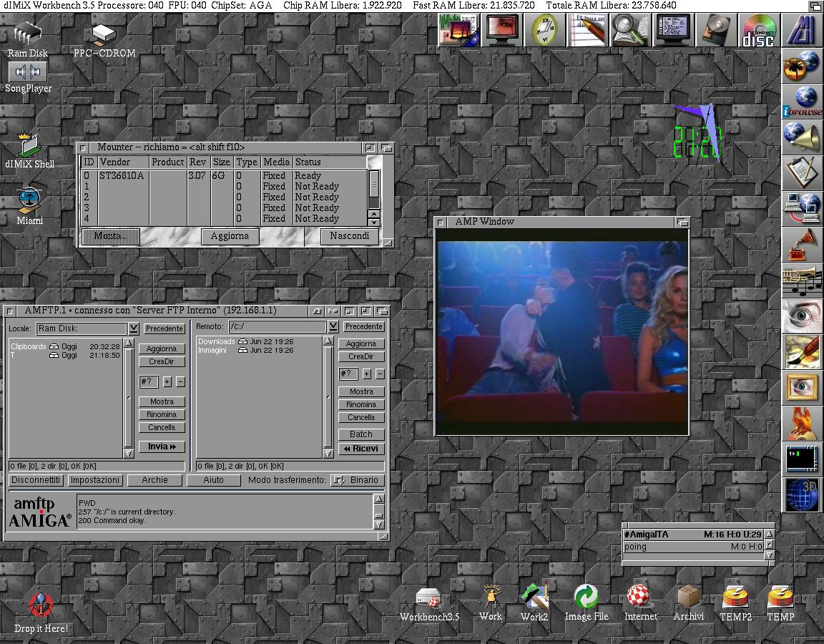Click the monitor-with-eye dock icon
Screen dimensions: 824x644
point(502,30)
